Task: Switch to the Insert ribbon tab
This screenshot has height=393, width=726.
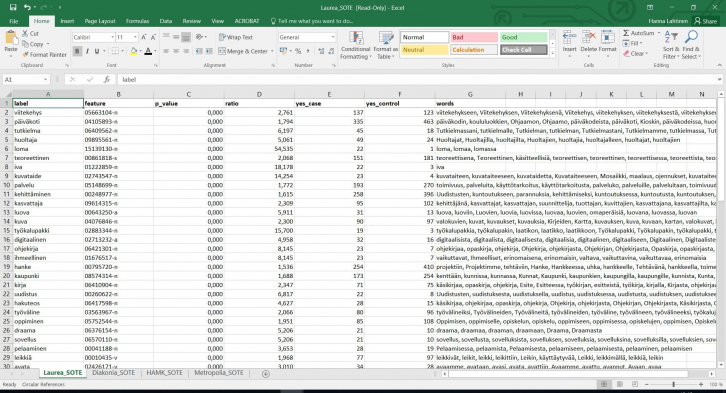Action: click(x=67, y=21)
